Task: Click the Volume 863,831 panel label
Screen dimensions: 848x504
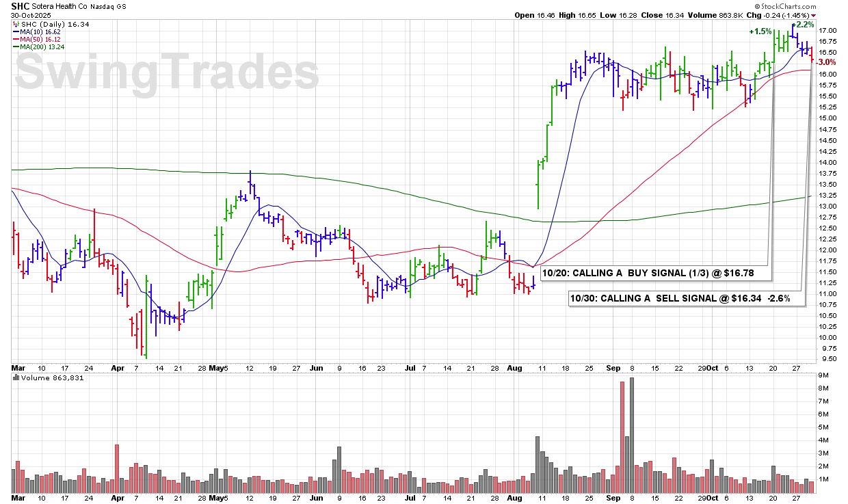Action: 55,377
